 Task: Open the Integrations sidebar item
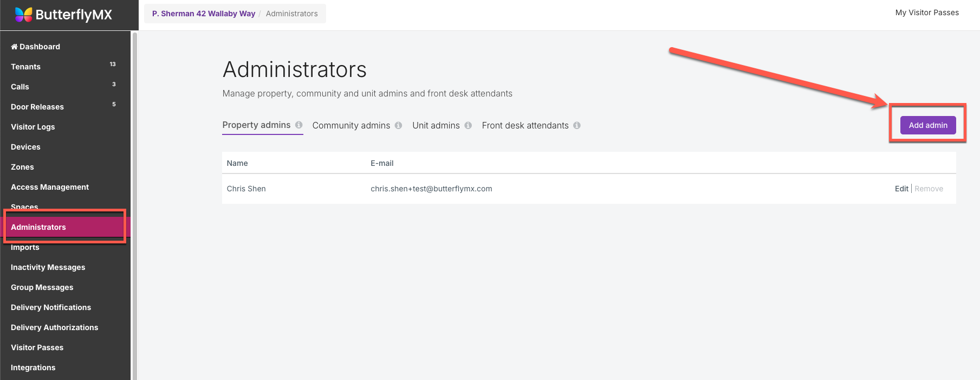click(33, 368)
